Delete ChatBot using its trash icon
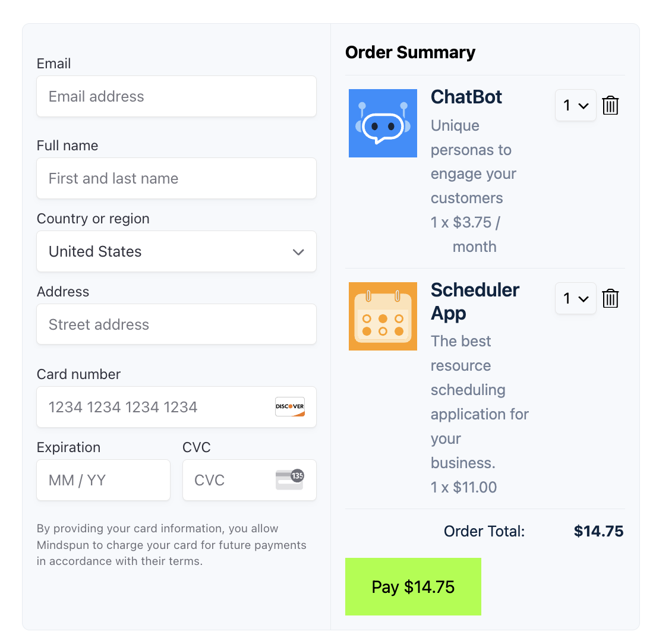 coord(610,105)
